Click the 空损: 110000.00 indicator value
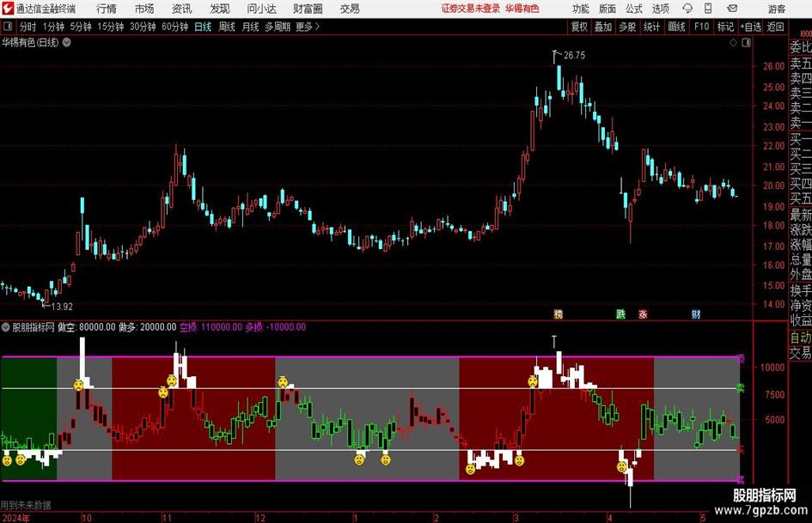The image size is (812, 523). pyautogui.click(x=211, y=326)
